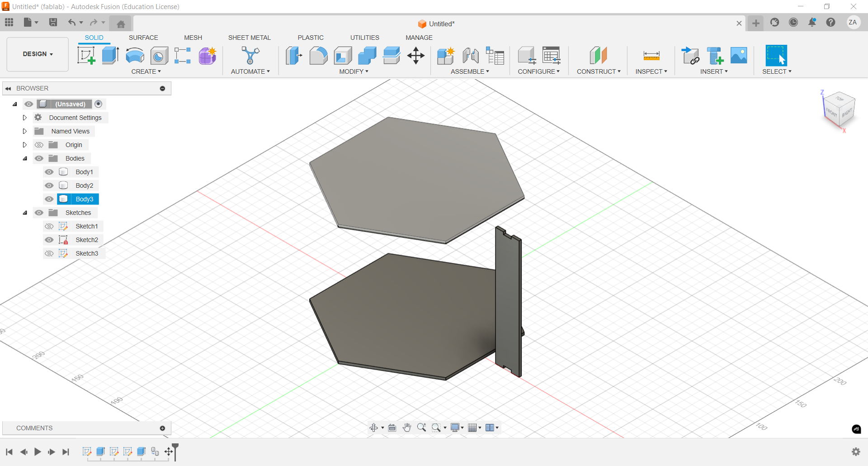
Task: Show Sketch3 using its eye icon
Action: click(49, 253)
